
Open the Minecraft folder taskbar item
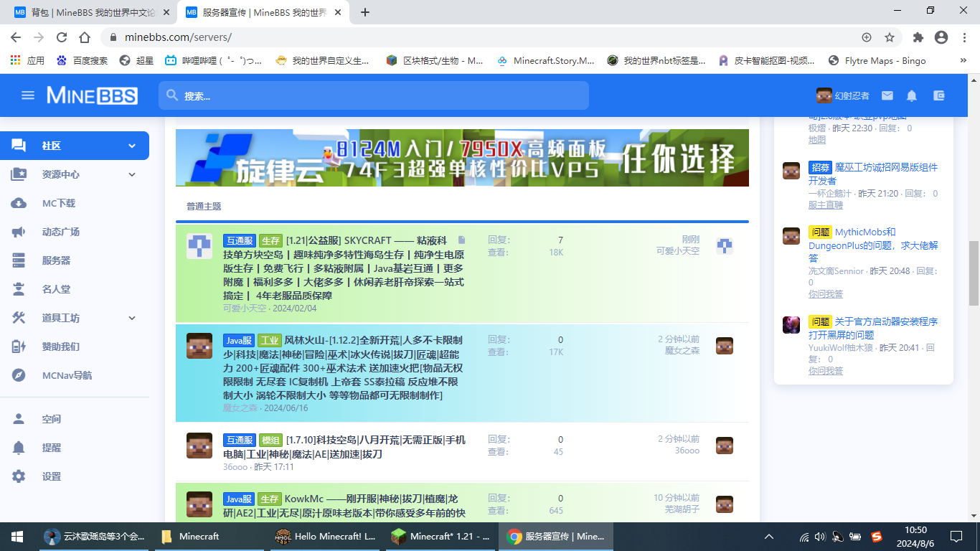(207, 537)
